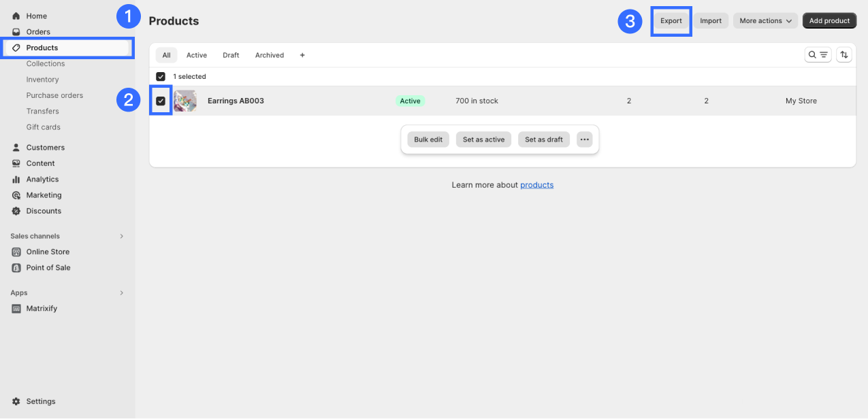
Task: Click the Orders inbox icon
Action: (16, 32)
